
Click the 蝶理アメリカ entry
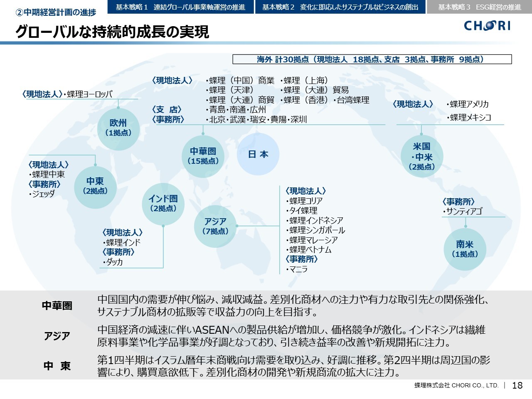click(x=469, y=104)
